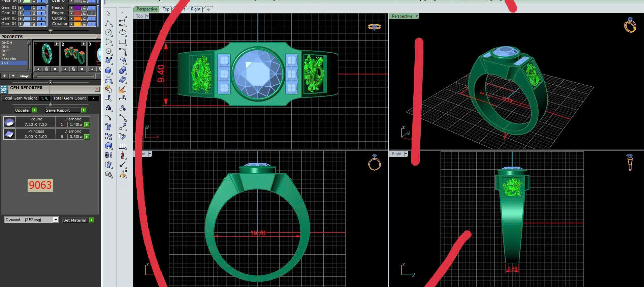This screenshot has height=287, width=644.
Task: Toggle Finger layer visibility switch
Action: 92,13
